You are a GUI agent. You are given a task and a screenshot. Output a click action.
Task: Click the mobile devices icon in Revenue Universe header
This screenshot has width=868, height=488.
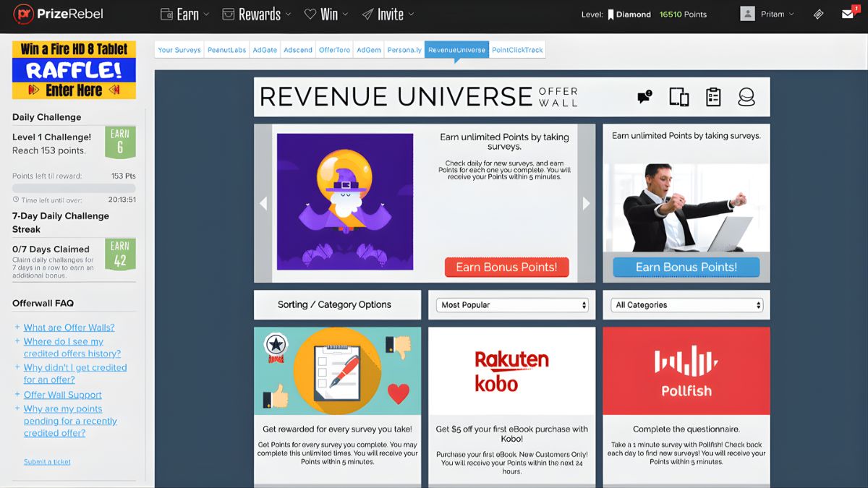pos(678,96)
